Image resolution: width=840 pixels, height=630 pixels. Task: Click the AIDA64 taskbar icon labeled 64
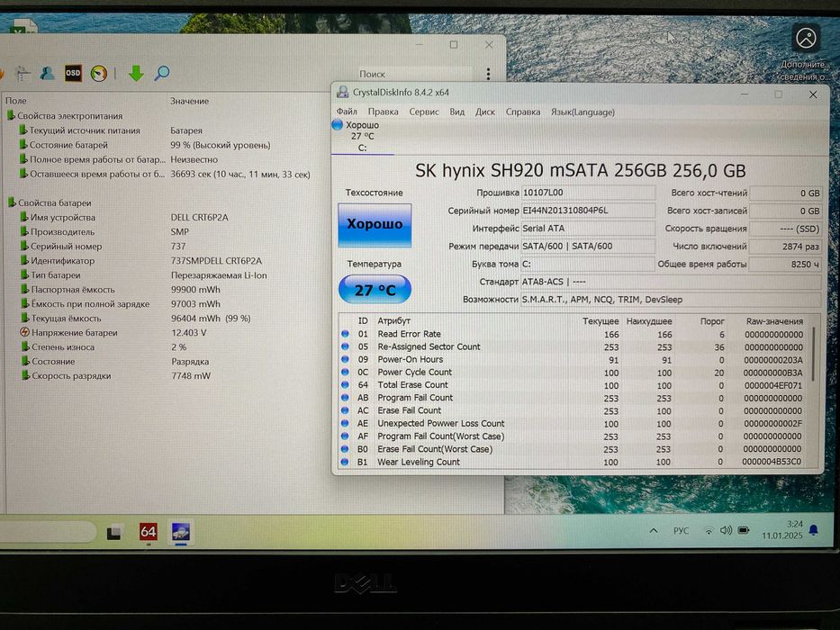coord(149,531)
